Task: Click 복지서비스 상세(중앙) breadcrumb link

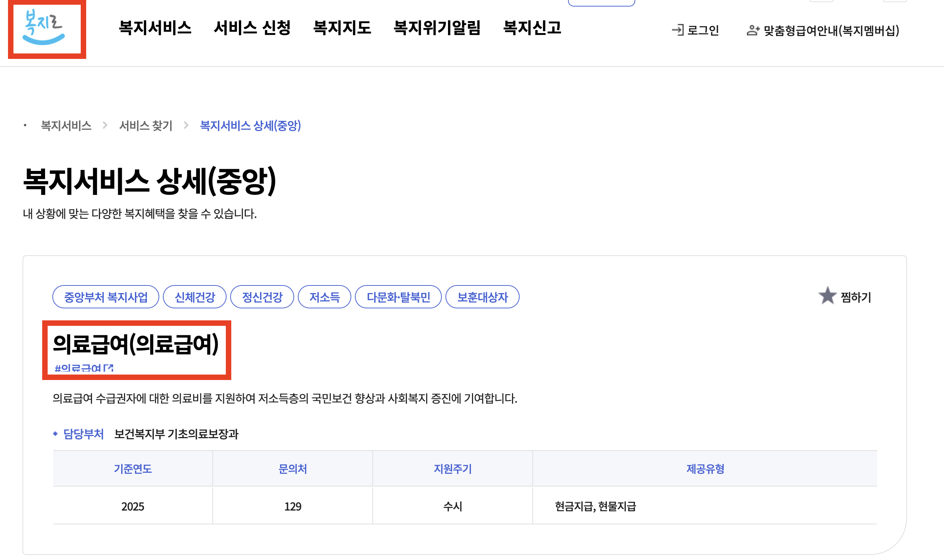Action: [x=250, y=126]
